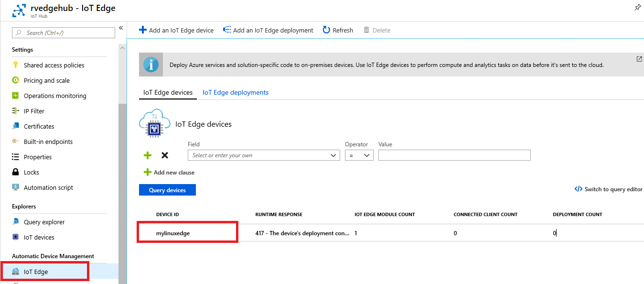
Task: Switch to query editor
Action: [608, 189]
